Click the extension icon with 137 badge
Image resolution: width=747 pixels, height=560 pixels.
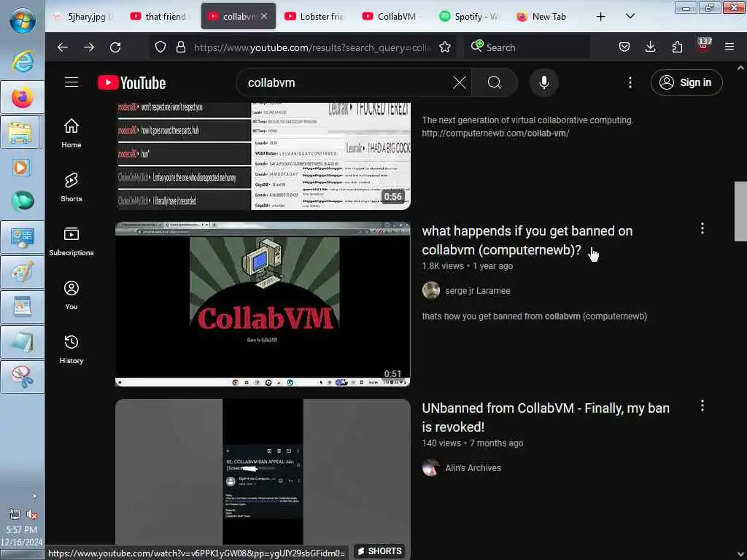[704, 46]
